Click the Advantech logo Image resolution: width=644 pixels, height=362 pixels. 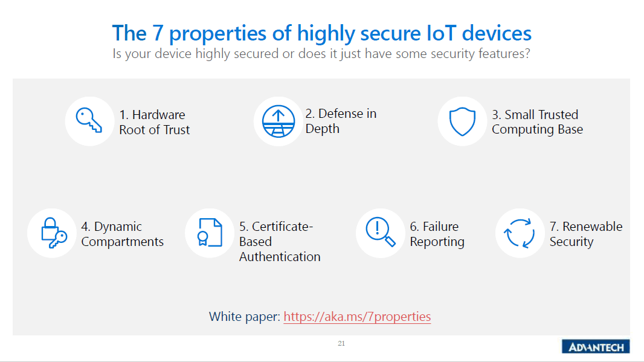pos(595,346)
